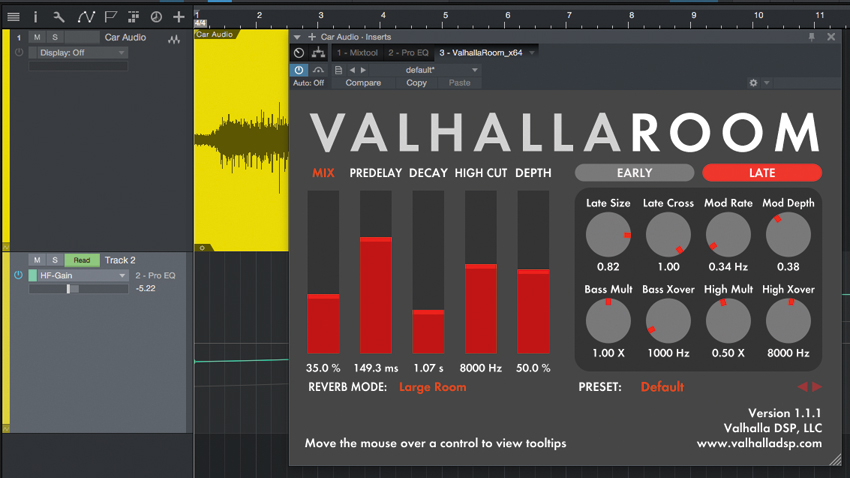Click the marker flag icon
The image size is (850, 478).
tap(111, 17)
